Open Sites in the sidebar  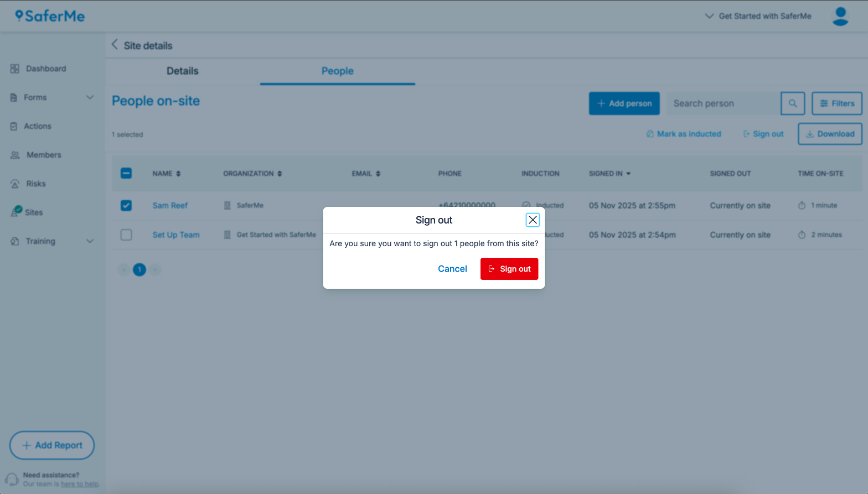click(33, 212)
